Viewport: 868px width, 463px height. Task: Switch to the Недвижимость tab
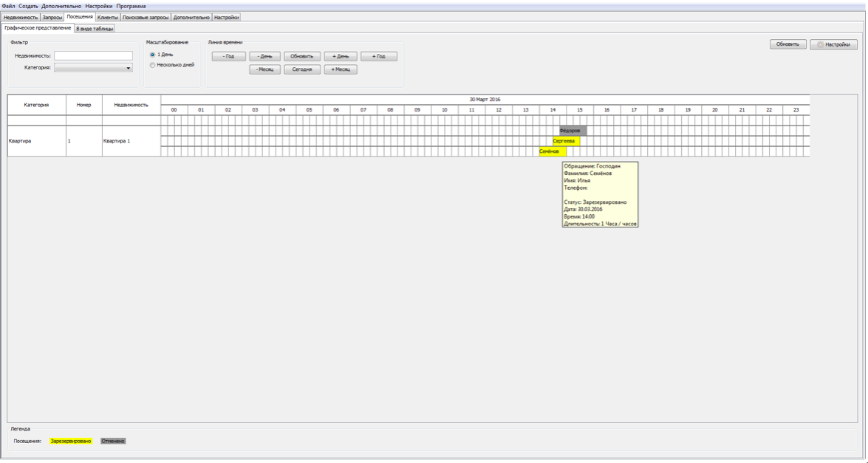tap(21, 17)
